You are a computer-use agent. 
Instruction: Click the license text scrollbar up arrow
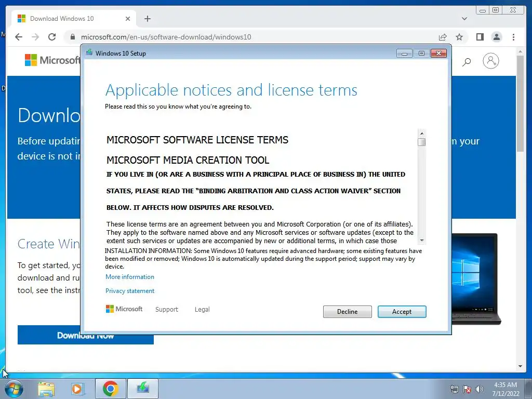[x=422, y=134]
